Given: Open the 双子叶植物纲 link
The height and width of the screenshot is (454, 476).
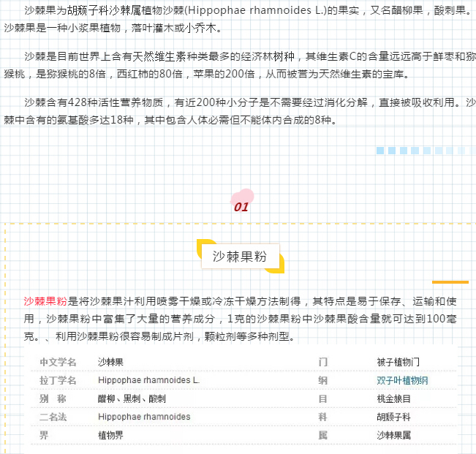Looking at the screenshot, I should pyautogui.click(x=402, y=380).
